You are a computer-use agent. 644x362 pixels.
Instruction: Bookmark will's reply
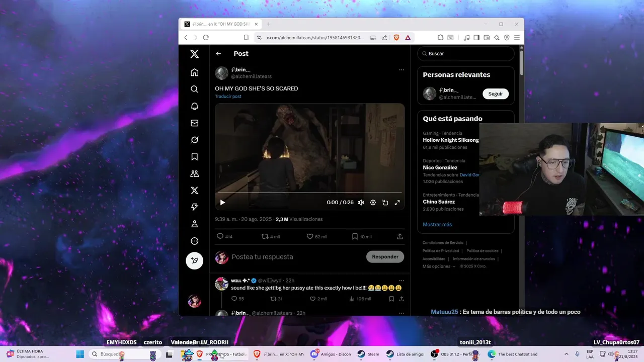(x=391, y=299)
